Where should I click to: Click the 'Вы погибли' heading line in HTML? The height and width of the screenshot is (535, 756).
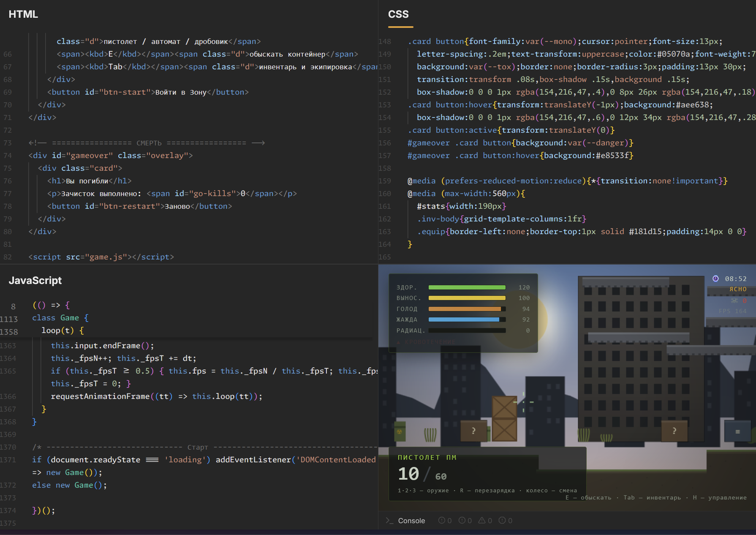(90, 181)
